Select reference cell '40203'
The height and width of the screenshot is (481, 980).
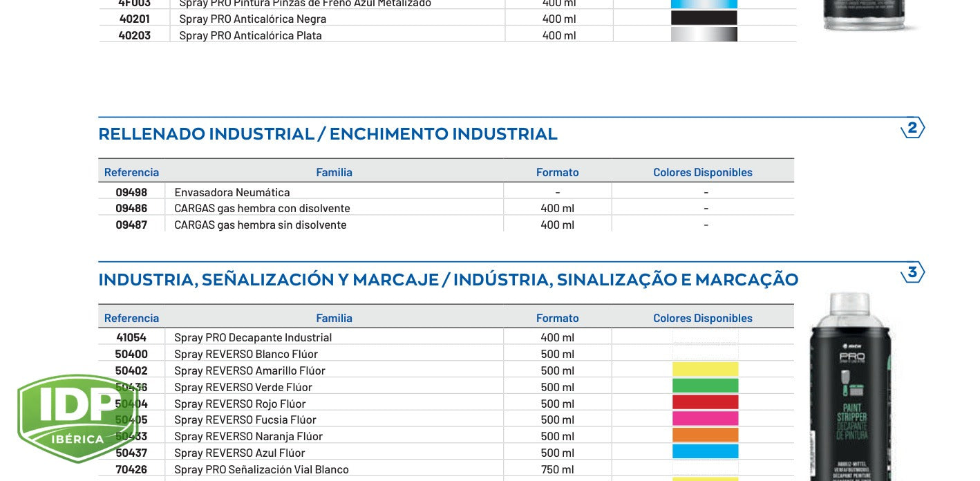[x=134, y=35]
